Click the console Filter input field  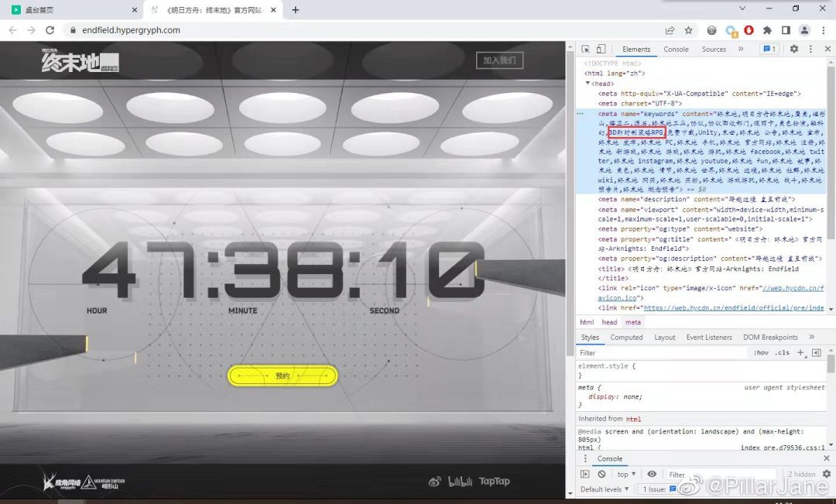coord(720,474)
